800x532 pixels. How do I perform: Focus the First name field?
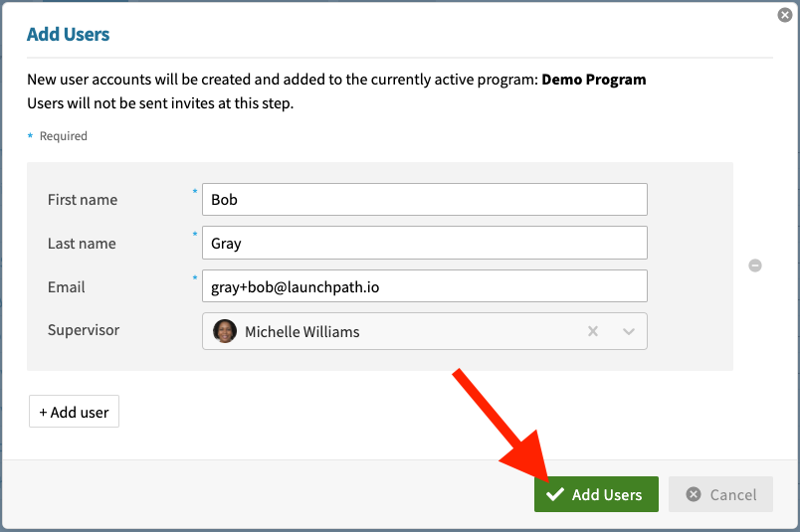click(424, 199)
